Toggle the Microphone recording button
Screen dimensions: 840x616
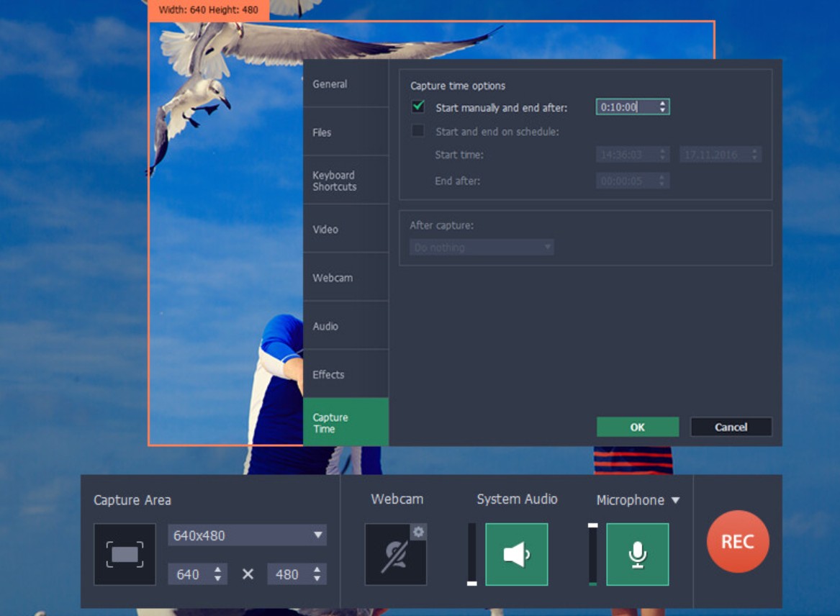[638, 554]
